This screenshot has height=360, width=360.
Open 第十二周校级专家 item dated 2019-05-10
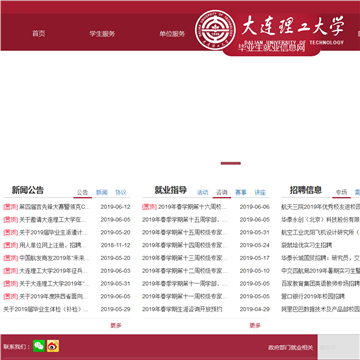tap(185, 271)
